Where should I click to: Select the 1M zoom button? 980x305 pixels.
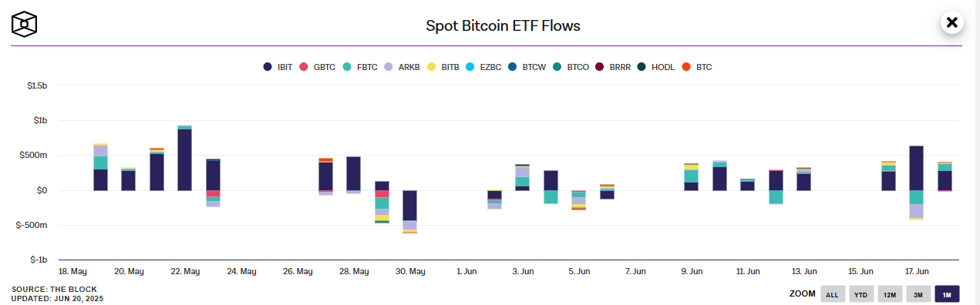[947, 294]
